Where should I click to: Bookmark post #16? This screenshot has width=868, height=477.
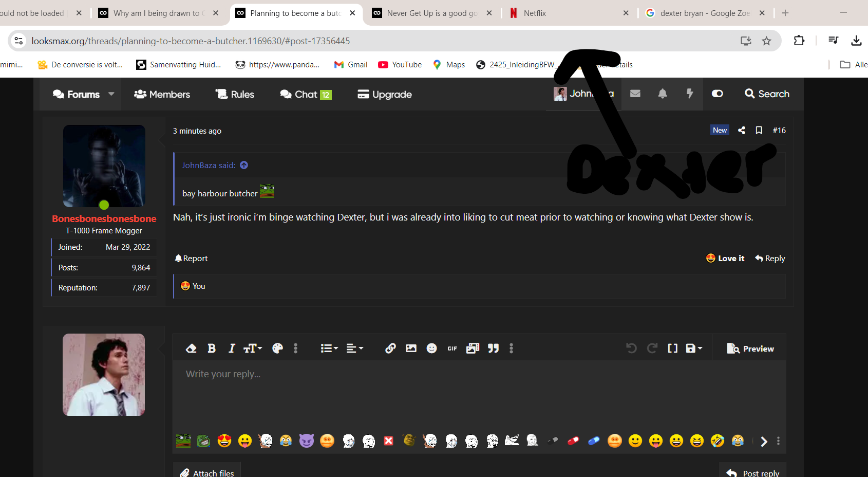pyautogui.click(x=759, y=131)
